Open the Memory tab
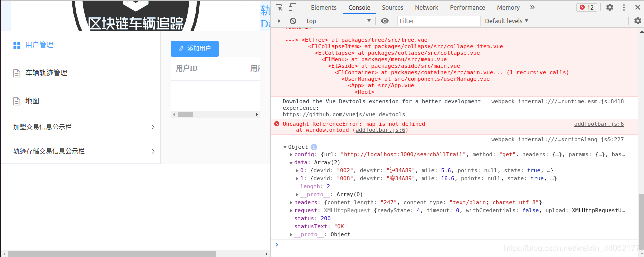 click(508, 7)
